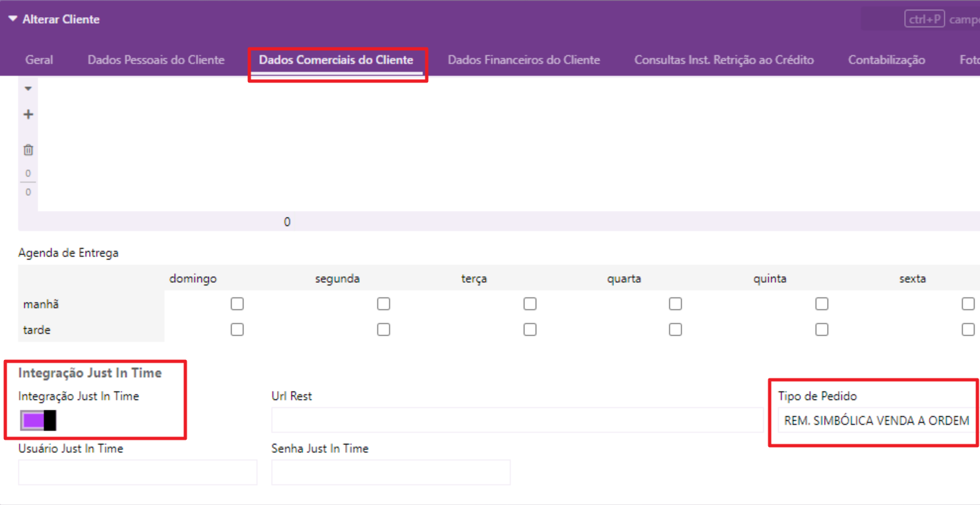Open the Tipo de Pedido dropdown
980x505 pixels.
pos(876,421)
